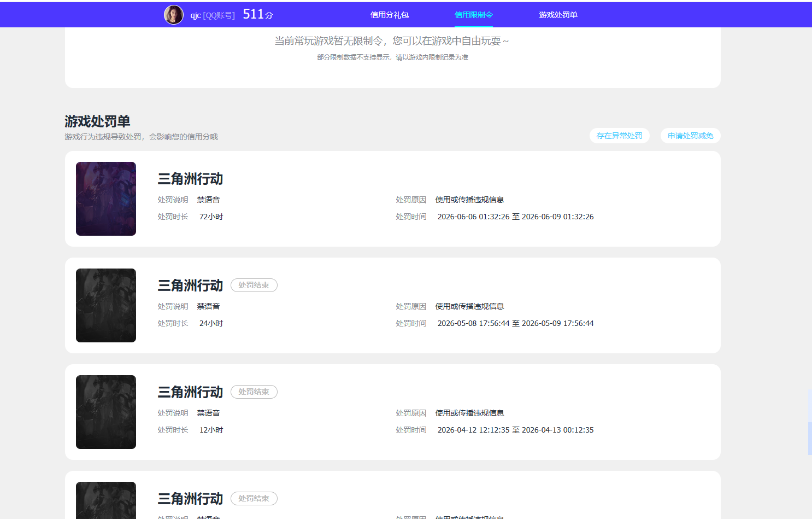Image resolution: width=812 pixels, height=519 pixels.
Task: Click 处罚结束 badge on the 12小时 card
Action: (x=254, y=392)
